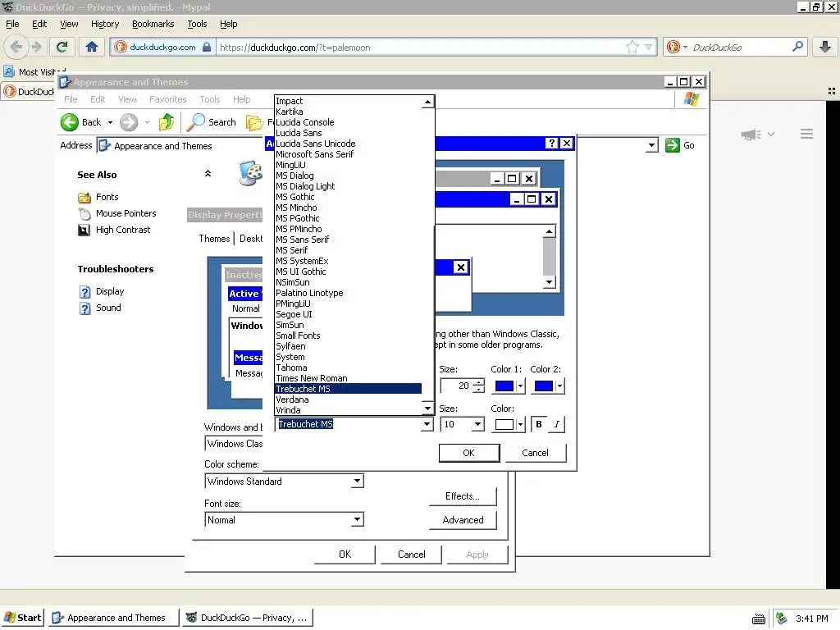The width and height of the screenshot is (840, 630).
Task: Click the search magnifier in DuckDuckGo box
Action: [x=797, y=47]
